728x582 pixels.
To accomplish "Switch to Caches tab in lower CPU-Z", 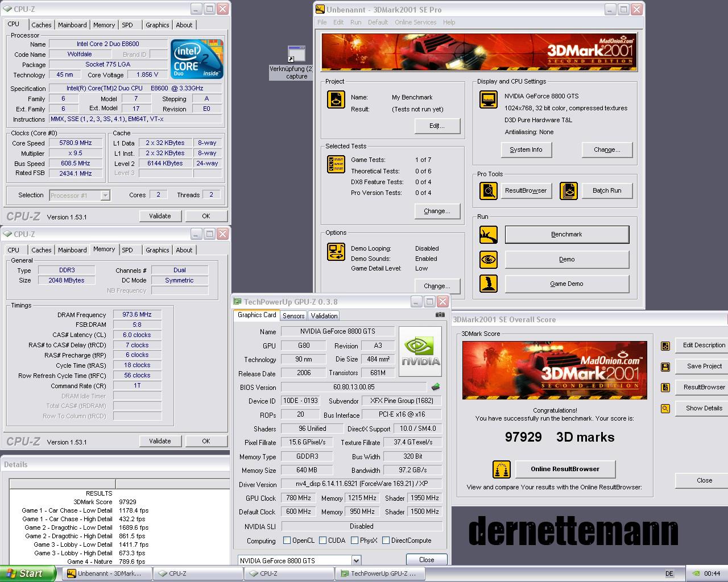I will (x=41, y=250).
